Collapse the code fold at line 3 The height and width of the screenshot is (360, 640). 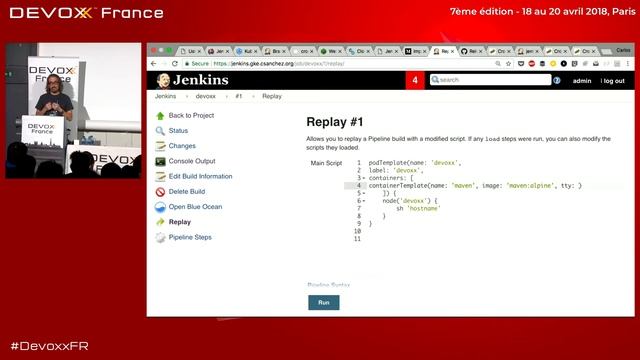[364, 178]
